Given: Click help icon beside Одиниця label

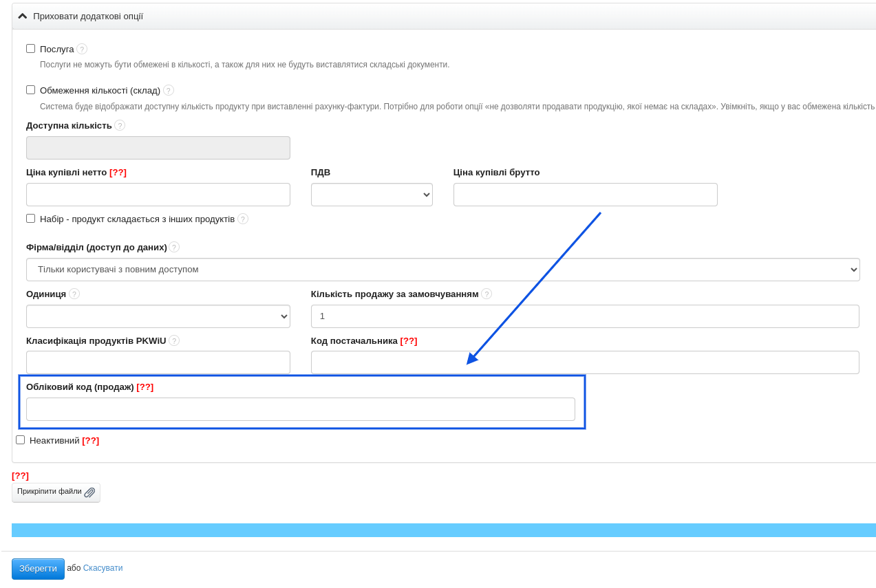Looking at the screenshot, I should [74, 294].
